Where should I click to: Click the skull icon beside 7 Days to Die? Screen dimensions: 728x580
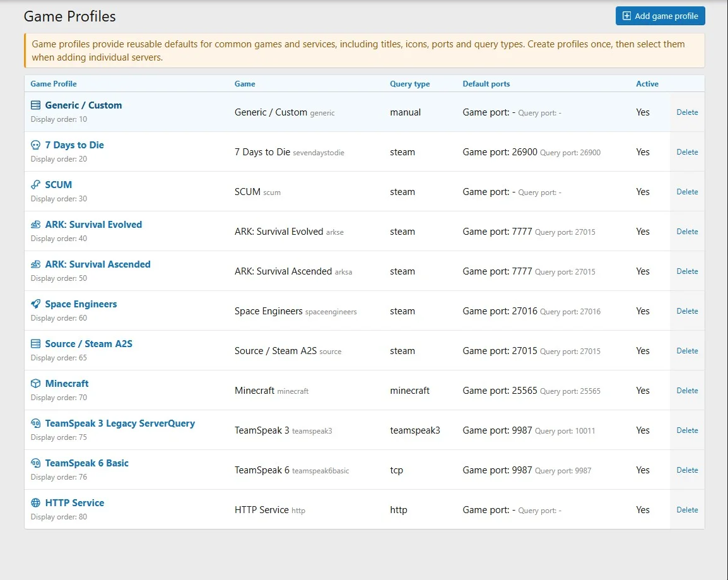35,145
